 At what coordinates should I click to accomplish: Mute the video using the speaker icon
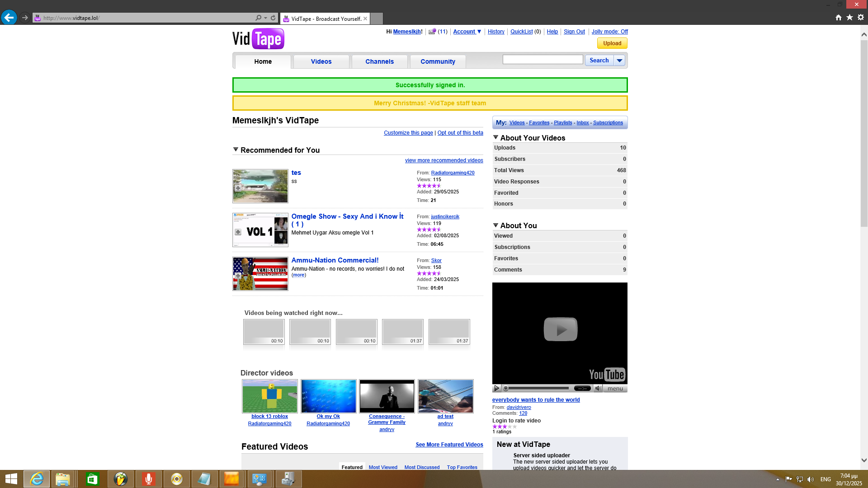598,388
